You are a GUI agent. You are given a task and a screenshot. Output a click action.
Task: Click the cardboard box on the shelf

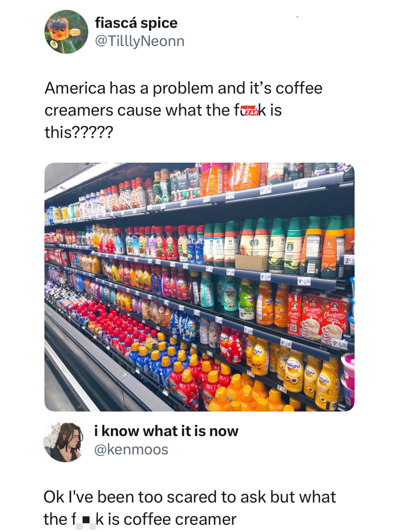[251, 262]
